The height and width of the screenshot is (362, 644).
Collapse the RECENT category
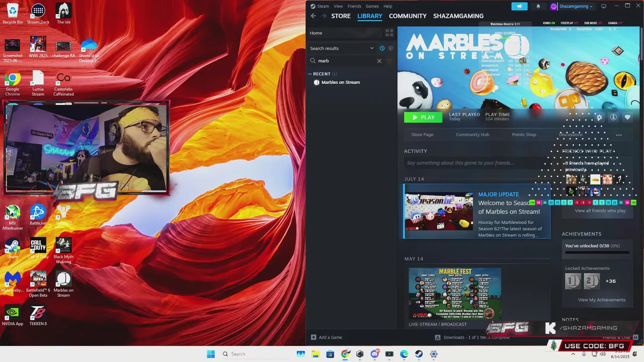click(x=310, y=74)
